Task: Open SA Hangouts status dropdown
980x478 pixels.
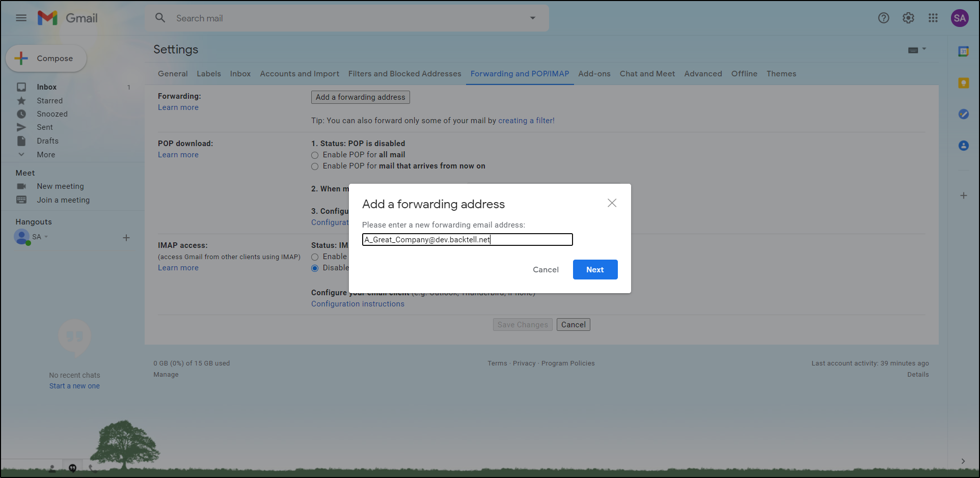Action: point(46,237)
